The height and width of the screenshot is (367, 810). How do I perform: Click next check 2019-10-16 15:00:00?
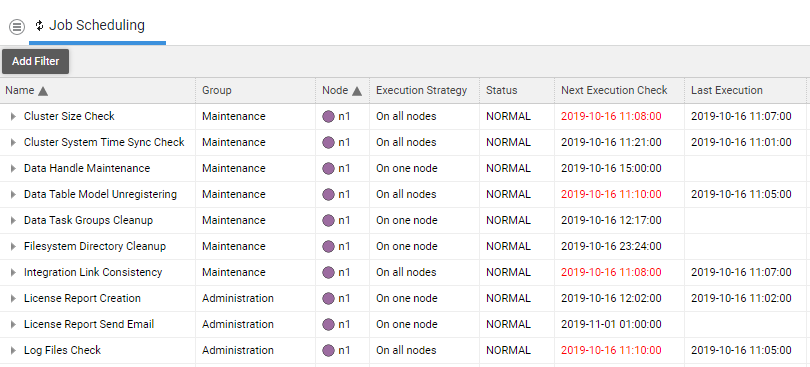[611, 168]
